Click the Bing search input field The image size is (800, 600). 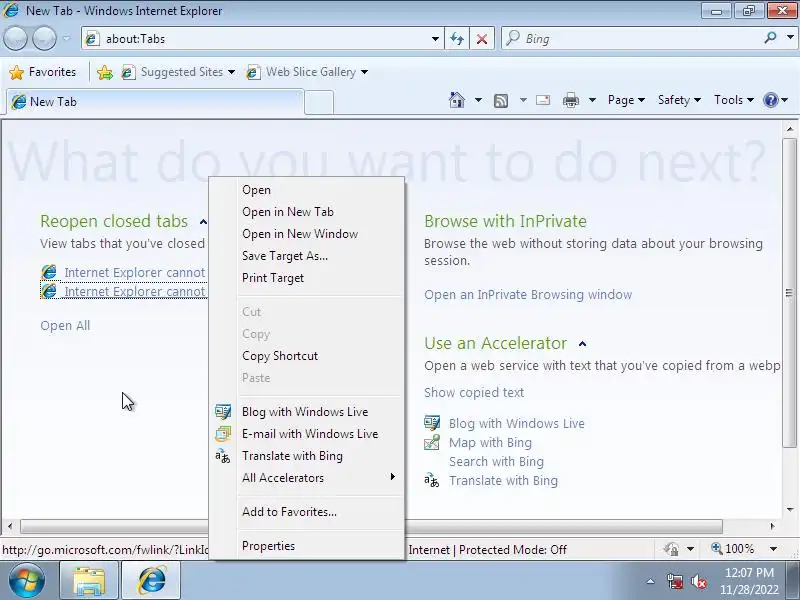(x=642, y=38)
